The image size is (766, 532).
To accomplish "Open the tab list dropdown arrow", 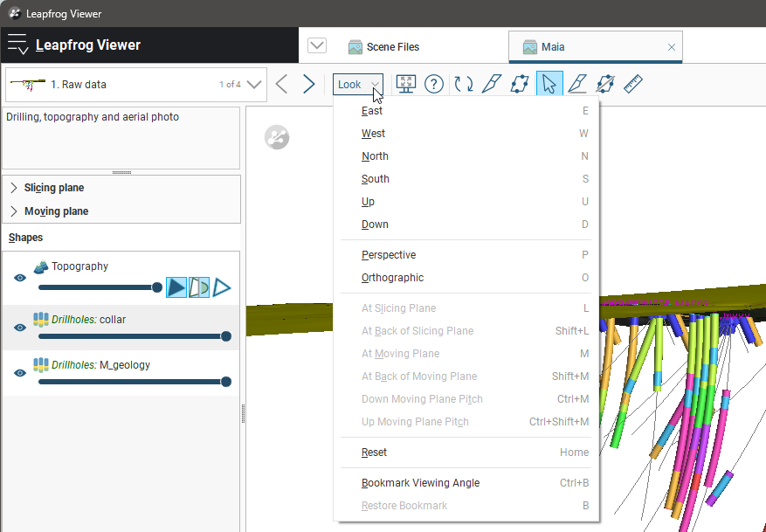I will point(317,46).
